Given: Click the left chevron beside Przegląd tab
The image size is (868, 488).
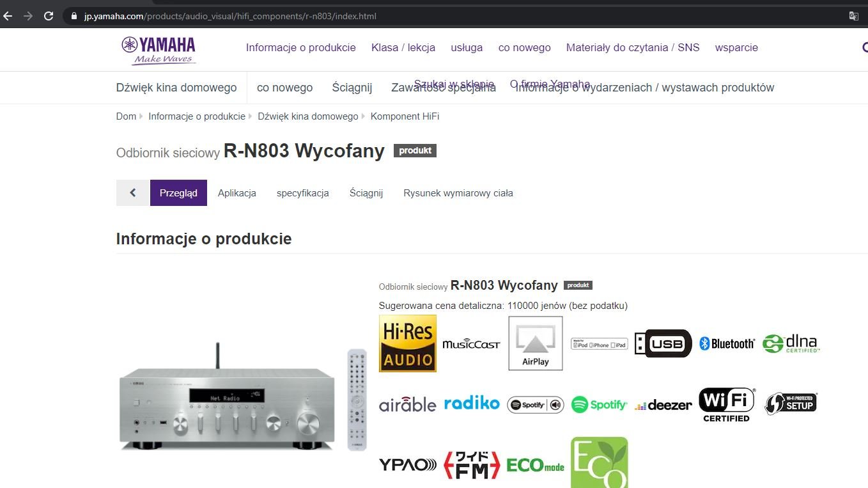Looking at the screenshot, I should point(132,193).
